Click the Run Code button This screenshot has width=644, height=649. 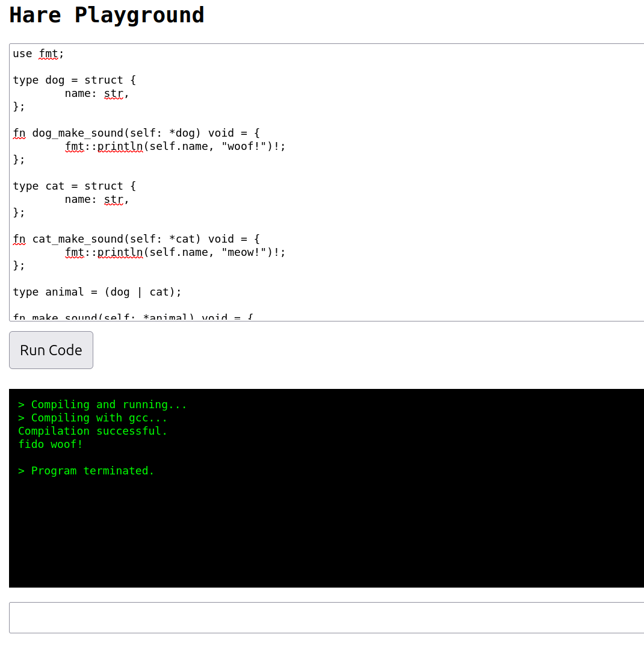51,350
